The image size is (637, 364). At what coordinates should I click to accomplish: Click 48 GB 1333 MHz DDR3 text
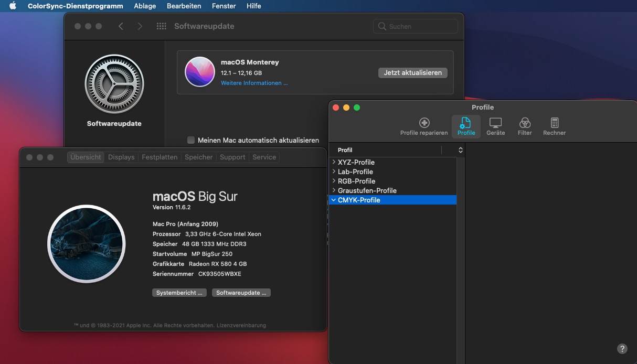pyautogui.click(x=214, y=244)
